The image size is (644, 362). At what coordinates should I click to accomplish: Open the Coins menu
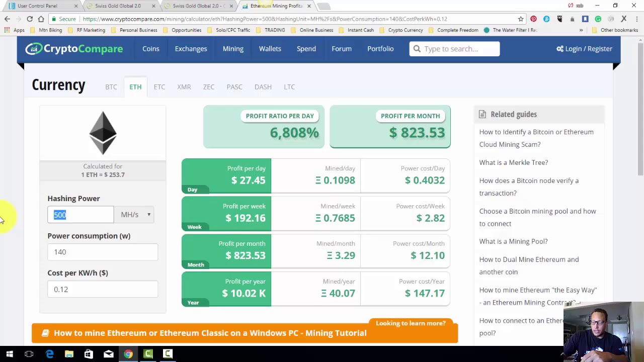tap(151, 49)
